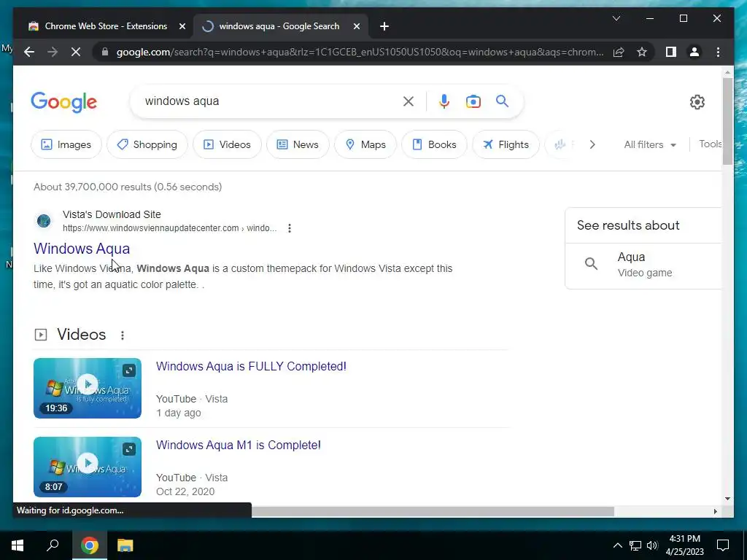Click the share page icon in address bar
This screenshot has width=747, height=560.
pyautogui.click(x=619, y=52)
